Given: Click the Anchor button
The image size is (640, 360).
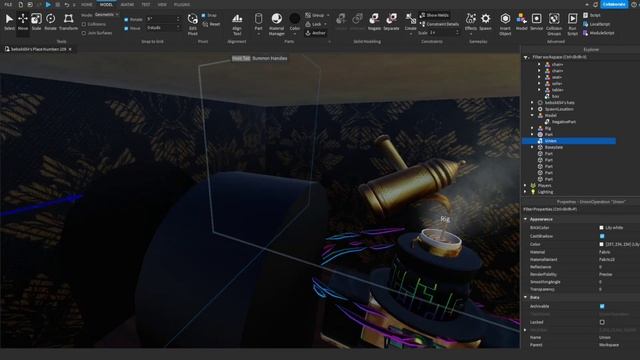Looking at the screenshot, I should [x=315, y=33].
